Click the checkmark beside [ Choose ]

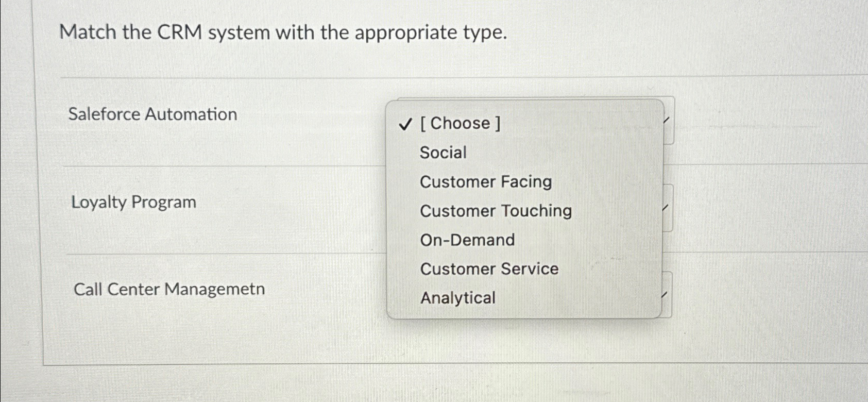pyautogui.click(x=405, y=123)
